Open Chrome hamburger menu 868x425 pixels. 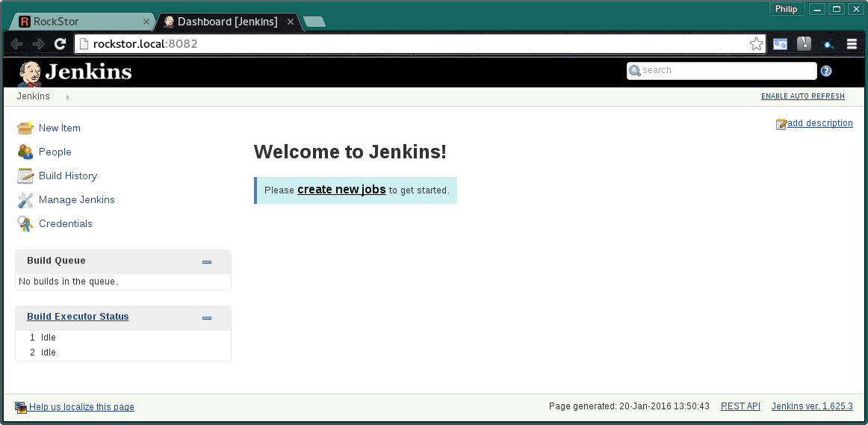coord(852,44)
